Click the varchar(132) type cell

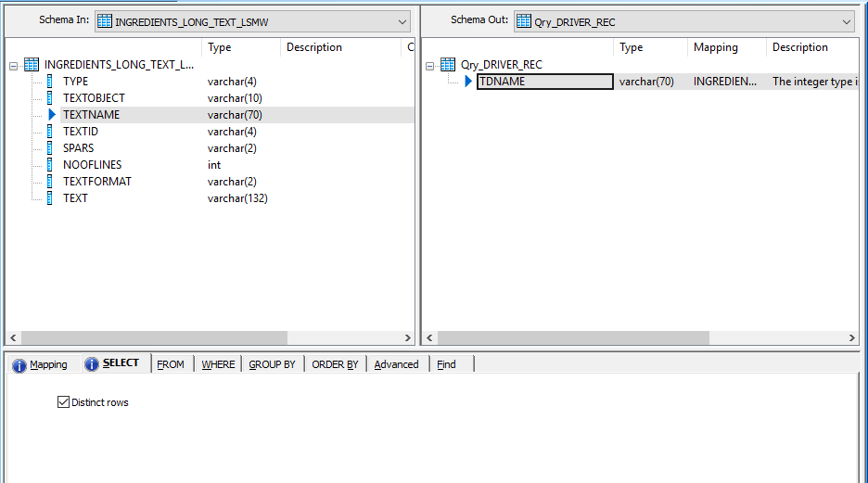[237, 198]
